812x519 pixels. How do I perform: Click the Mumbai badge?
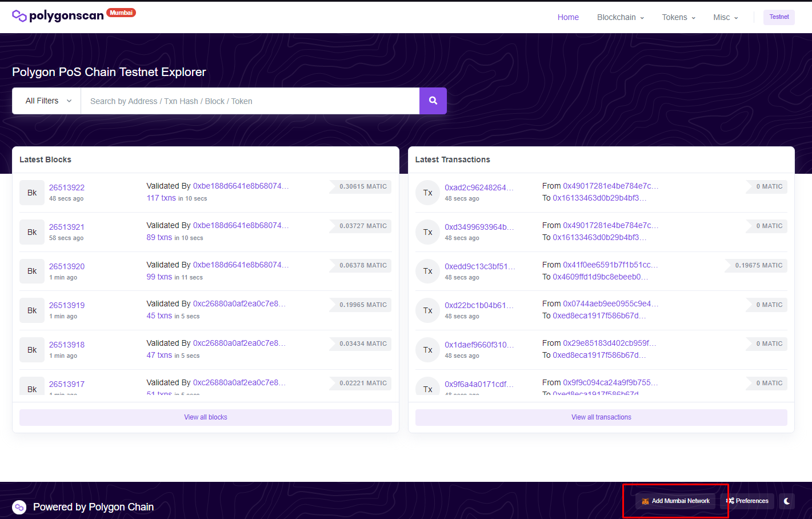121,13
